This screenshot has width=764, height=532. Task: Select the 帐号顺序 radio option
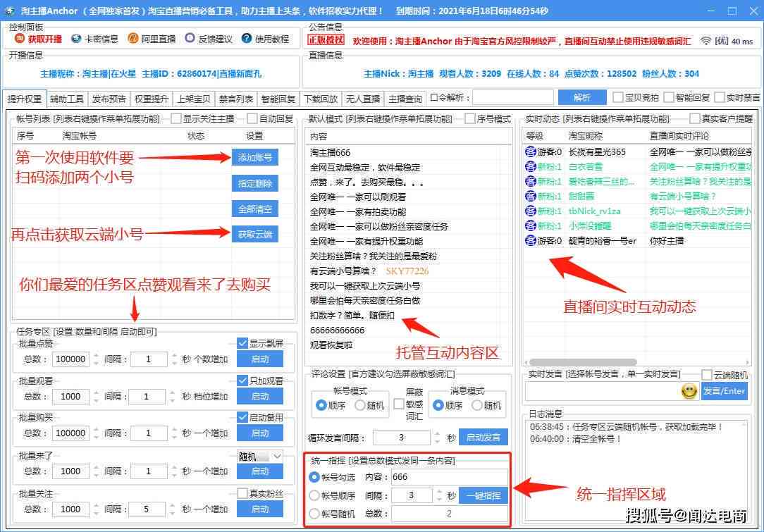coord(314,496)
